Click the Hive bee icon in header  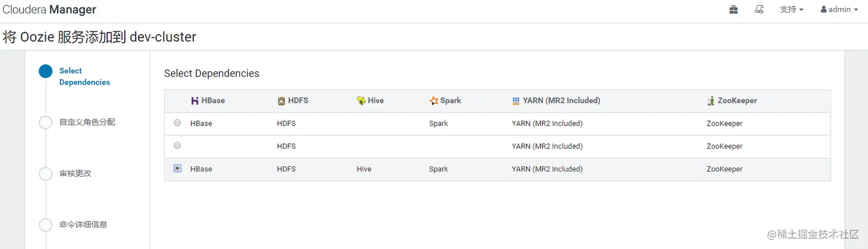click(361, 100)
